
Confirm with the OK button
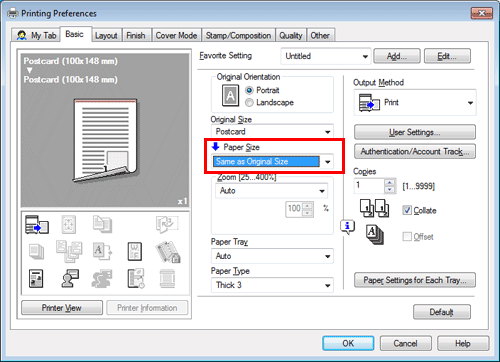tap(348, 343)
